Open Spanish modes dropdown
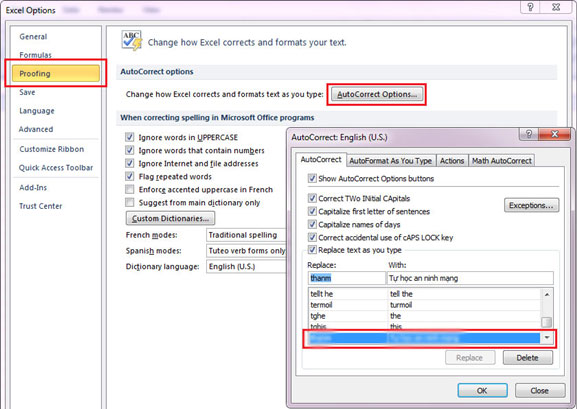The height and width of the screenshot is (409, 577). pyautogui.click(x=246, y=251)
